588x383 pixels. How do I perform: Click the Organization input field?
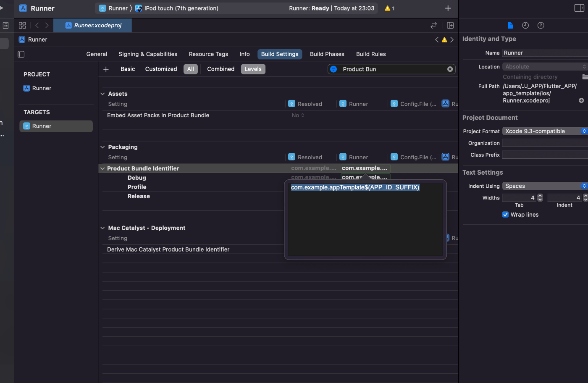point(545,143)
